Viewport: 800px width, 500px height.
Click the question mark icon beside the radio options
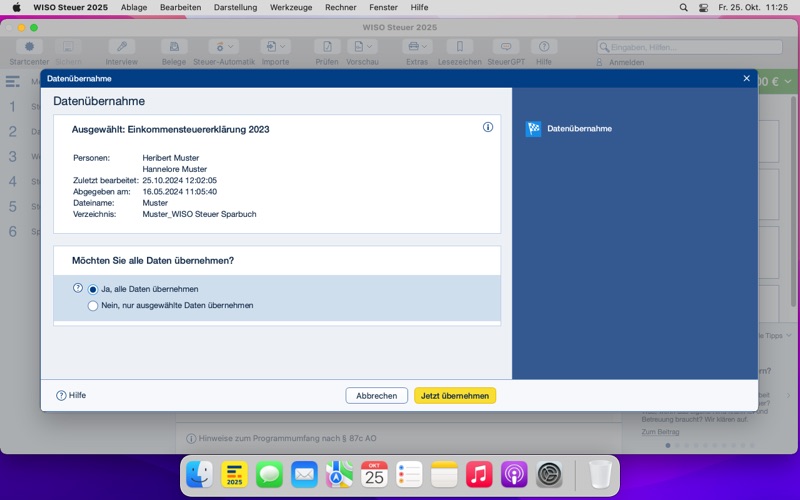(78, 288)
